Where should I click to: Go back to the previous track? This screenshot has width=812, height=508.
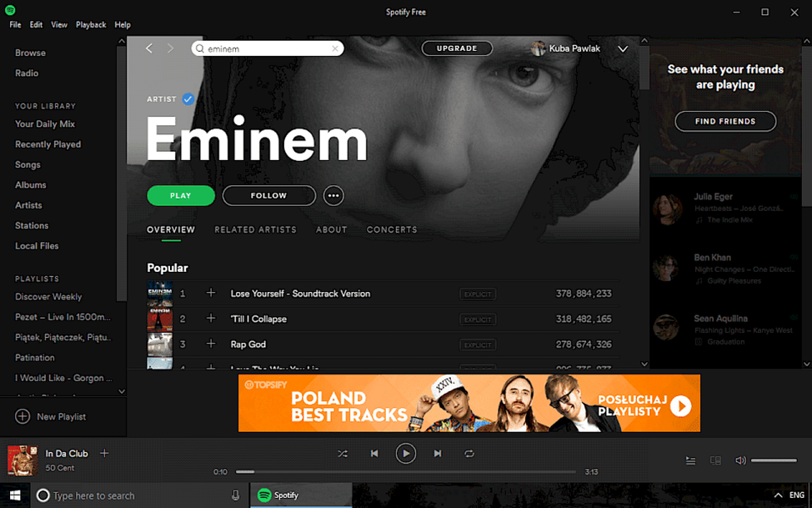[374, 454]
